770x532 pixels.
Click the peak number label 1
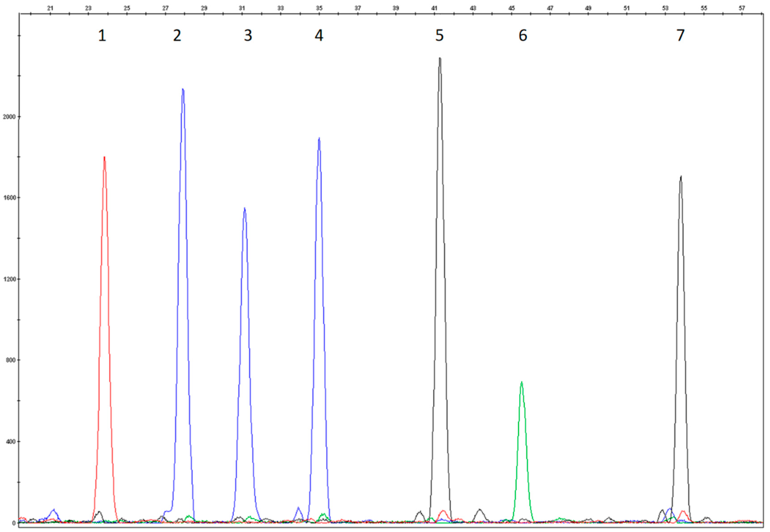(x=102, y=36)
